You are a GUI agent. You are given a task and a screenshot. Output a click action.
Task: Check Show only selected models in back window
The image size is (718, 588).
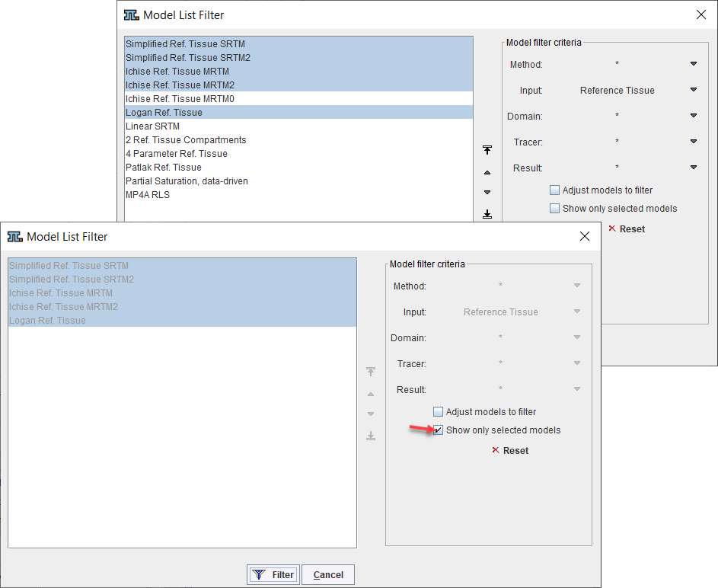(554, 209)
